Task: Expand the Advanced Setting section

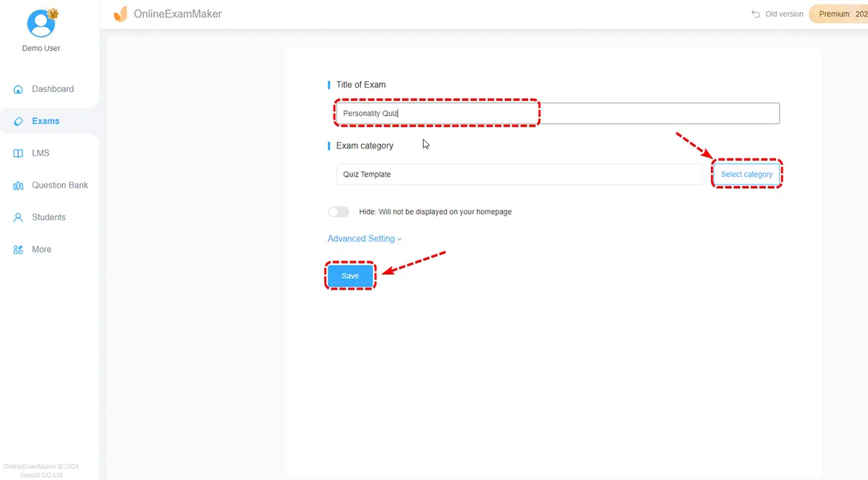Action: pos(361,239)
